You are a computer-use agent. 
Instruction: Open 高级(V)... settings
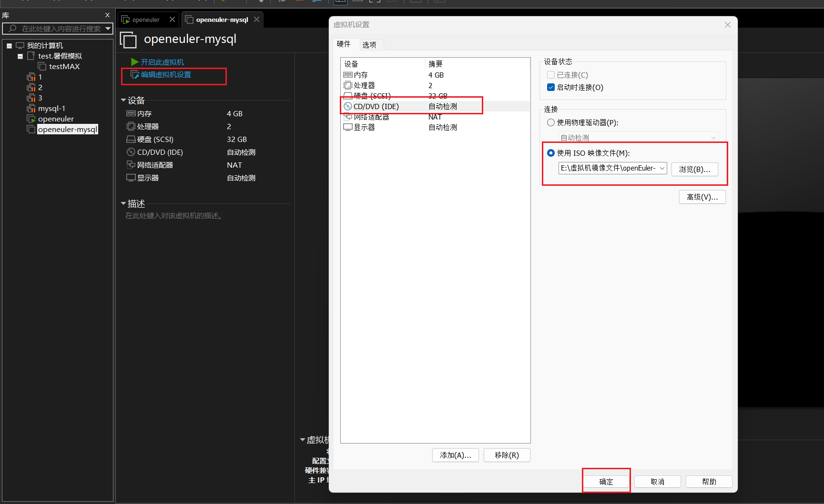(702, 197)
